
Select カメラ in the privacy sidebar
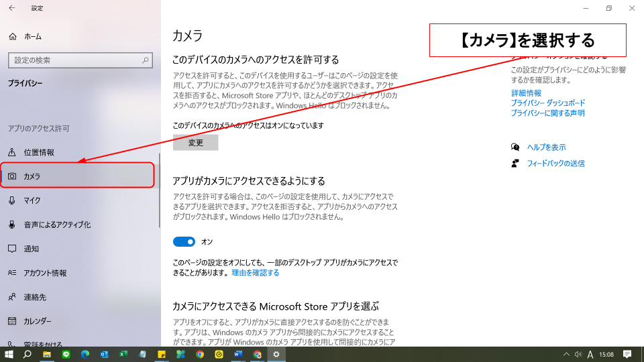pyautogui.click(x=32, y=176)
